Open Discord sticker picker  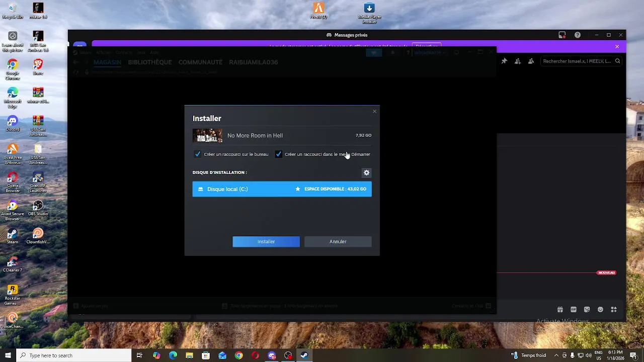tap(587, 310)
